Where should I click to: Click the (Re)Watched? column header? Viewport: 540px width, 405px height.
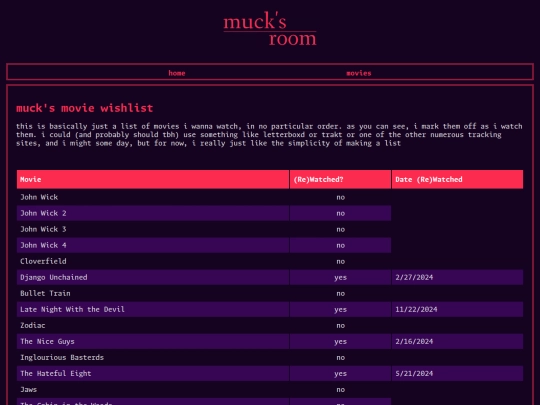tap(340, 179)
